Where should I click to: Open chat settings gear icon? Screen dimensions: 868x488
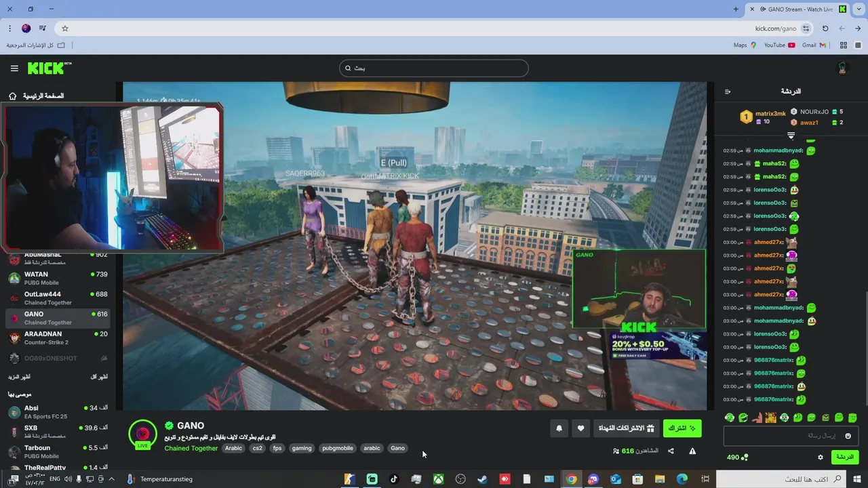pyautogui.click(x=820, y=457)
